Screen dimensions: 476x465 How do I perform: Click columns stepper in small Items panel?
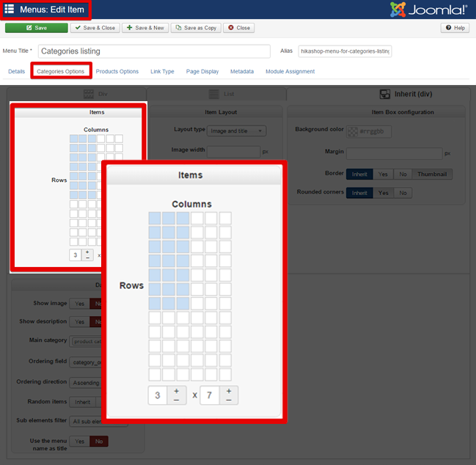pyautogui.click(x=87, y=255)
